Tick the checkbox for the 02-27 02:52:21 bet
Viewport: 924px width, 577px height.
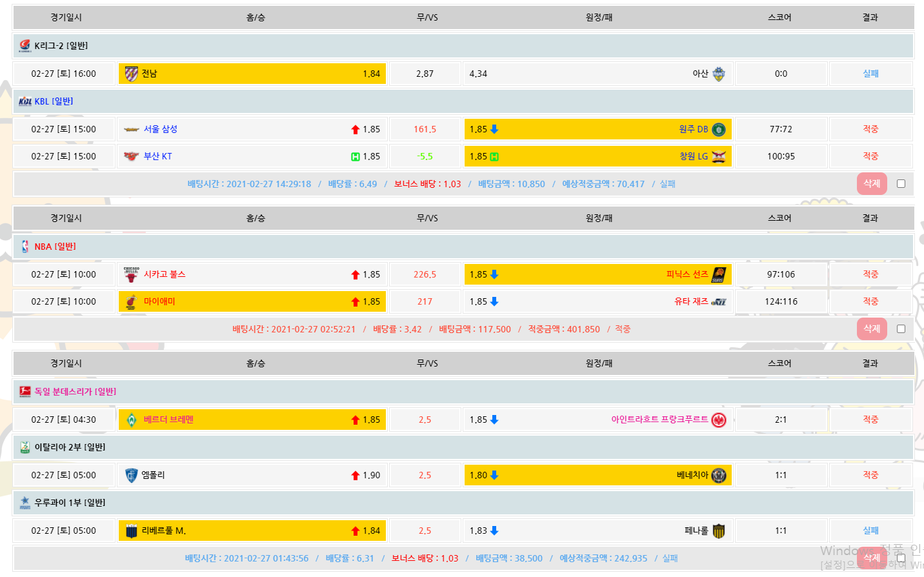pos(901,329)
